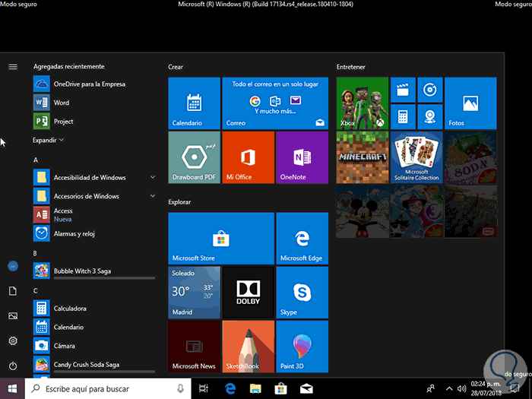Viewport: 532px width, 399px height.
Task: Click the Task View taskbar button
Action: coord(204,388)
